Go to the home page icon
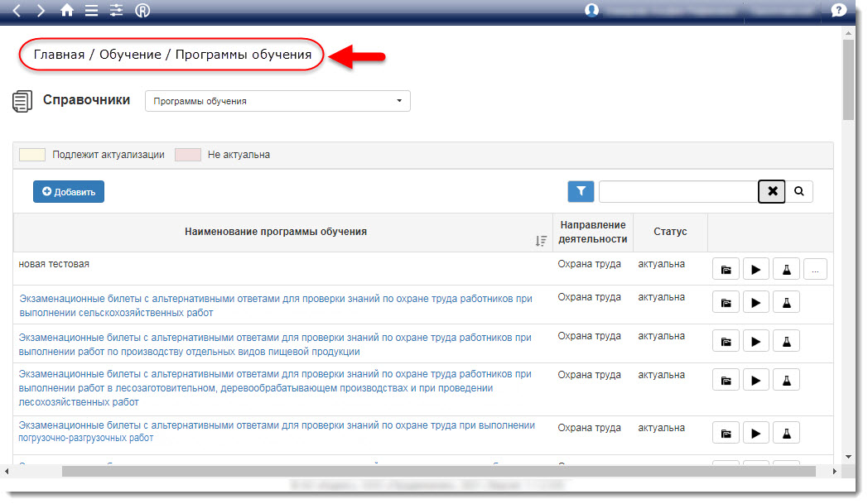The image size is (868, 504). tap(67, 11)
